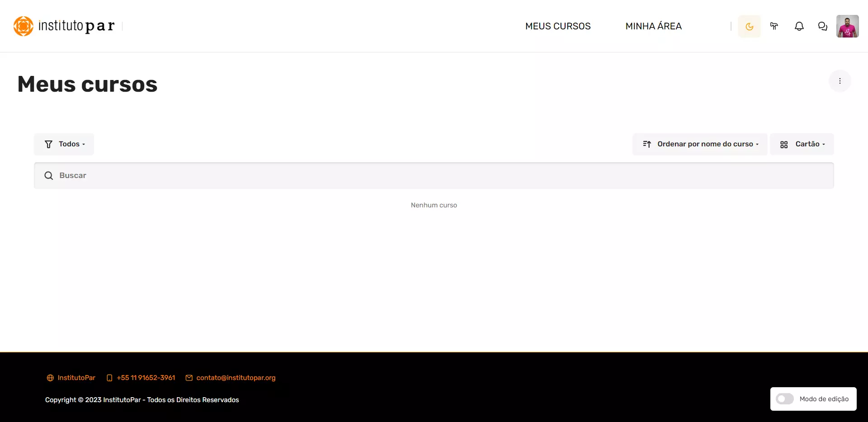Viewport: 868px width, 422px height.
Task: Open the messages chat icon
Action: tap(822, 26)
